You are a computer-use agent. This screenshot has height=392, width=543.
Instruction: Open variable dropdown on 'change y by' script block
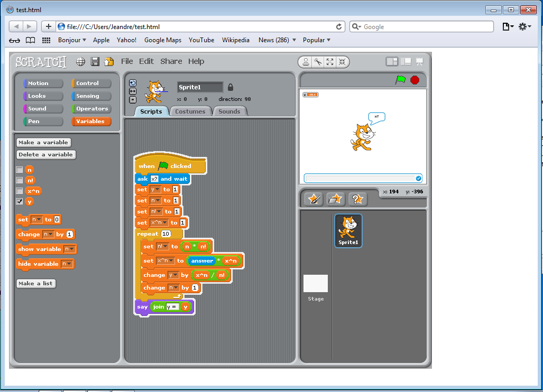(x=173, y=275)
